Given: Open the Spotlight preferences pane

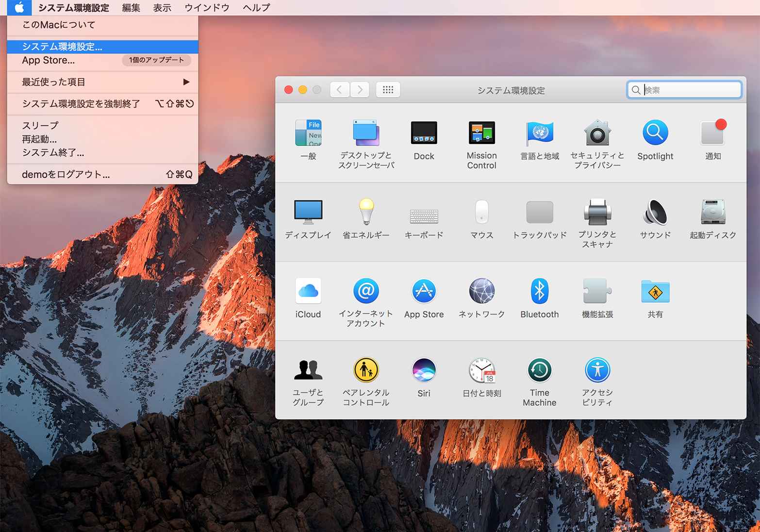Looking at the screenshot, I should (x=655, y=133).
